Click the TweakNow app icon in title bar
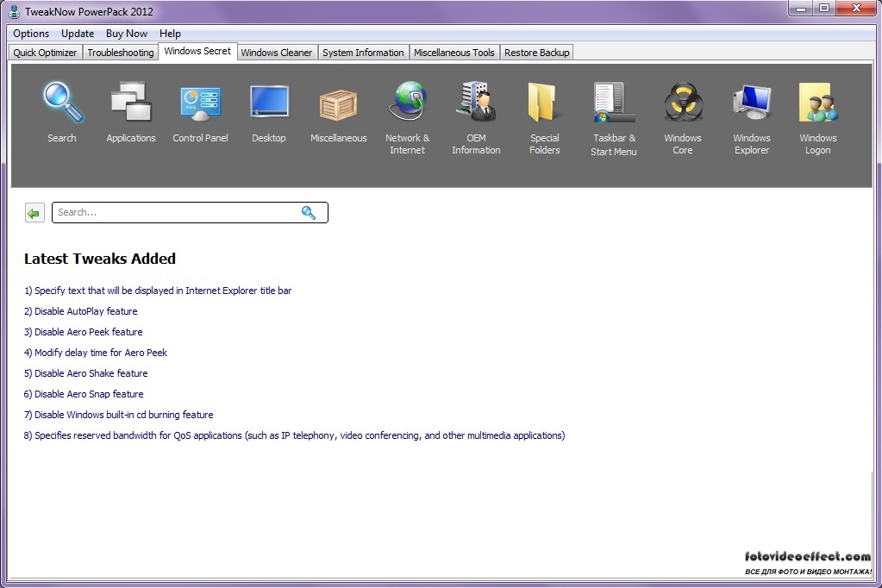 [14, 11]
